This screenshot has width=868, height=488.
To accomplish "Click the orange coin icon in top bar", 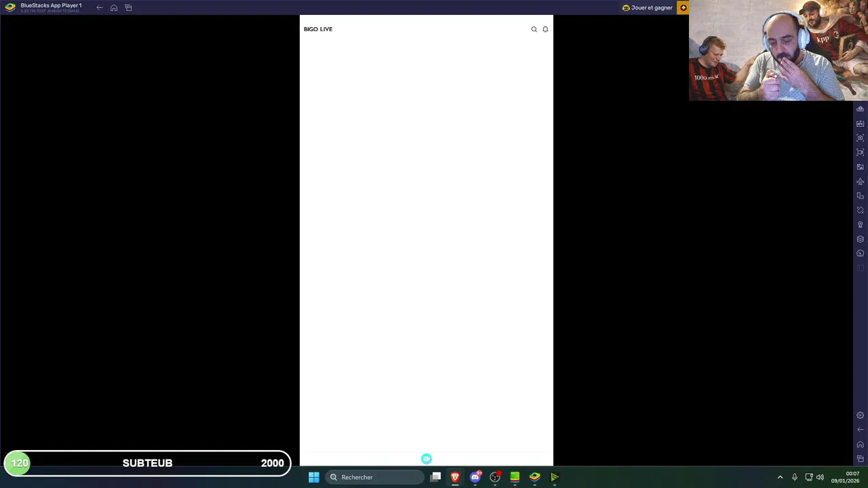I will [683, 7].
